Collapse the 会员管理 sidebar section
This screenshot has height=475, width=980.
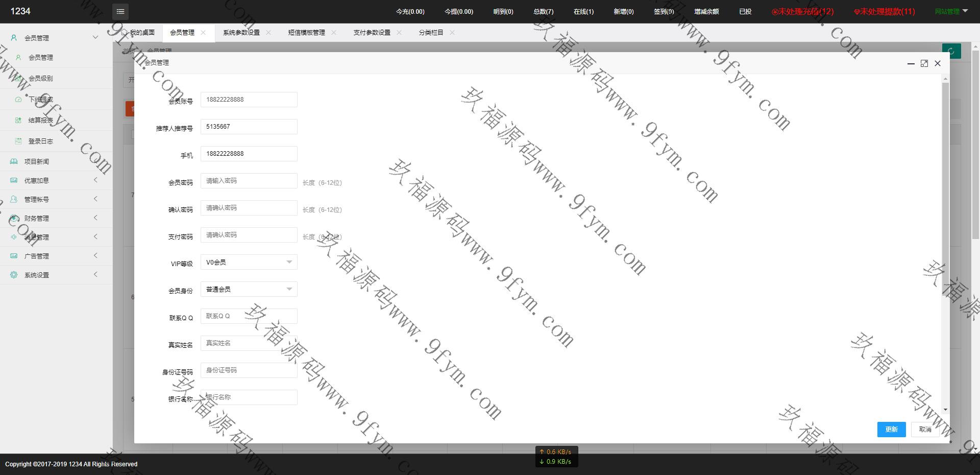click(x=95, y=37)
